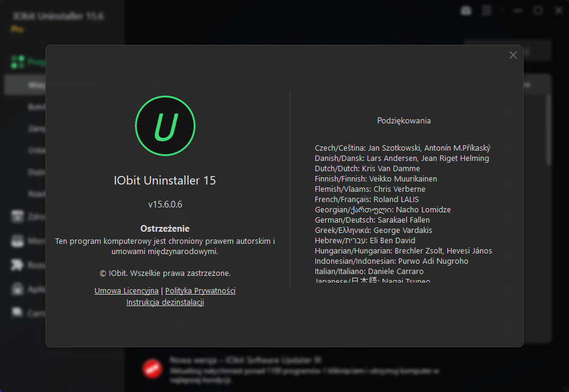This screenshot has height=392, width=569.
Task: Click the green Programy icon in blurred sidebar
Action: tap(18, 62)
